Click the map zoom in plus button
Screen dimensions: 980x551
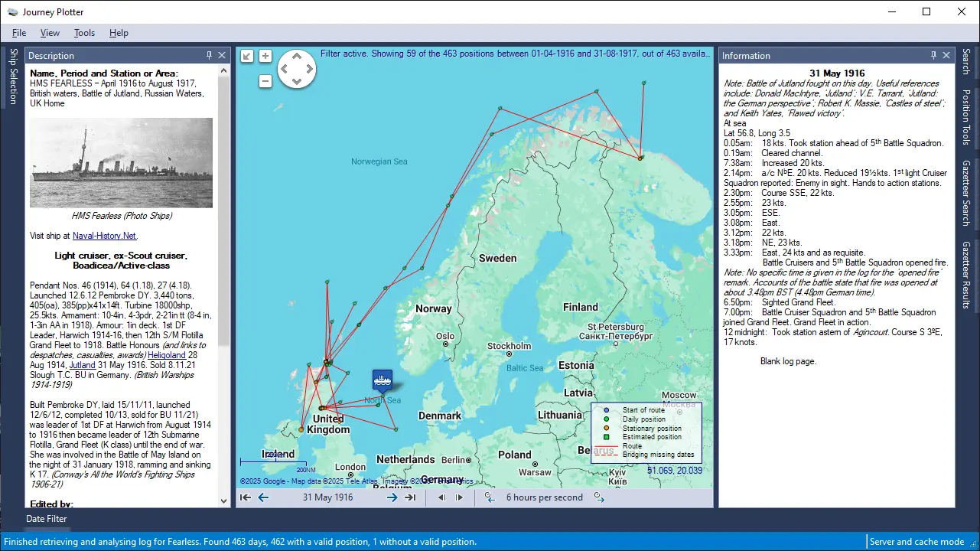(265, 56)
